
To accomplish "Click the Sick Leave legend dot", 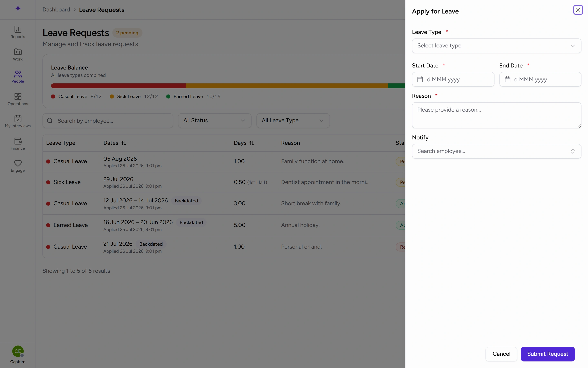I will (x=112, y=97).
